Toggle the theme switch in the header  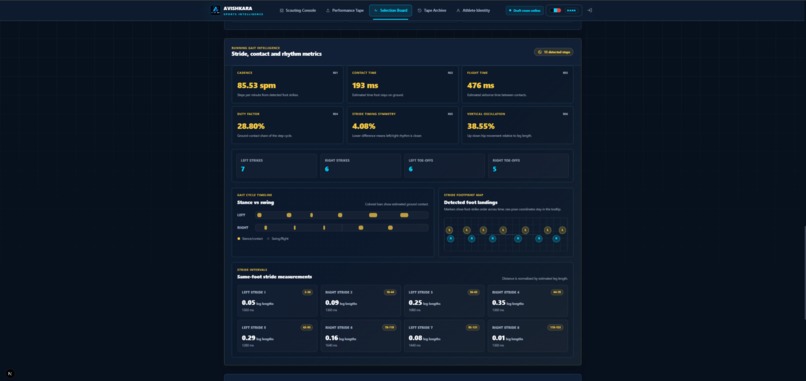click(557, 10)
